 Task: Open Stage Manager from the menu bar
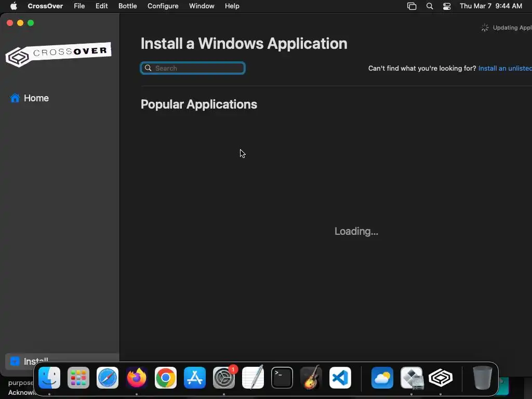(411, 6)
